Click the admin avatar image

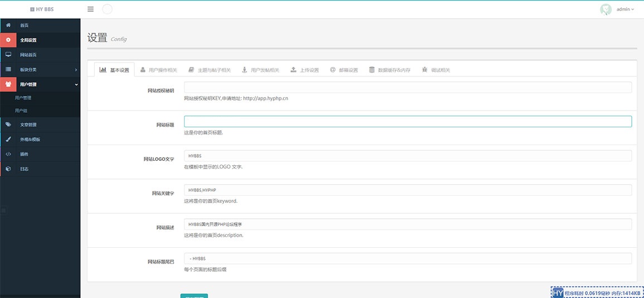tap(606, 9)
